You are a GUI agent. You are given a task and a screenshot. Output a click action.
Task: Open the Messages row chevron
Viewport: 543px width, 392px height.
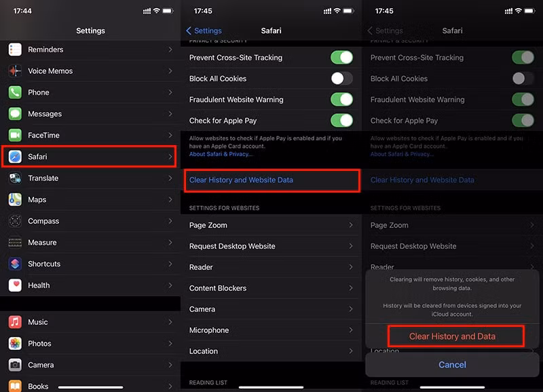pyautogui.click(x=170, y=114)
